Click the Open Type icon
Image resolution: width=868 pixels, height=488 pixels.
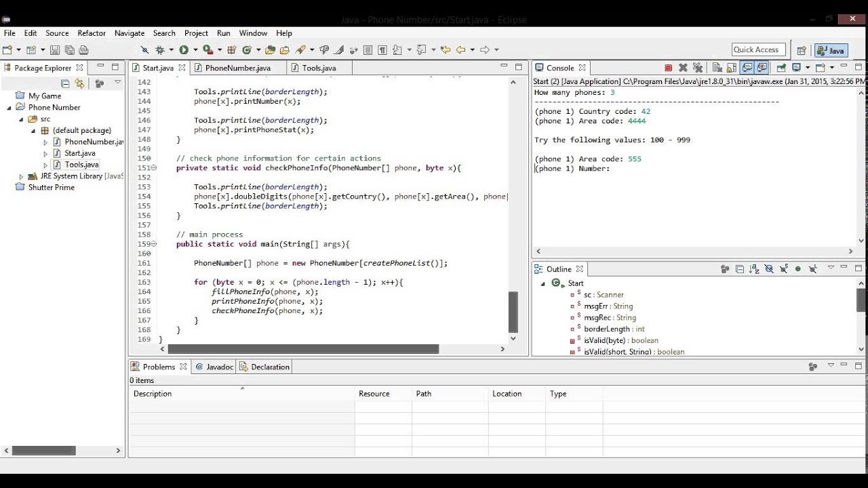pos(270,50)
